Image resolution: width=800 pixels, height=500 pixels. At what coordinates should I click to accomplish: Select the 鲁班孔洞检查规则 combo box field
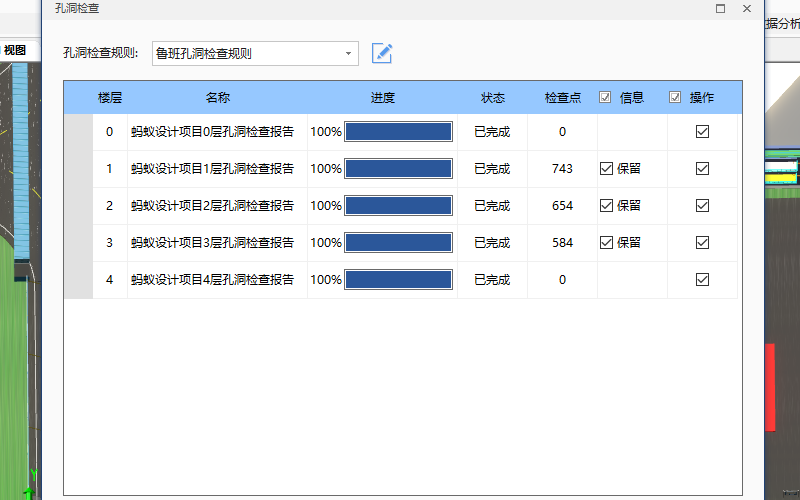tap(255, 54)
